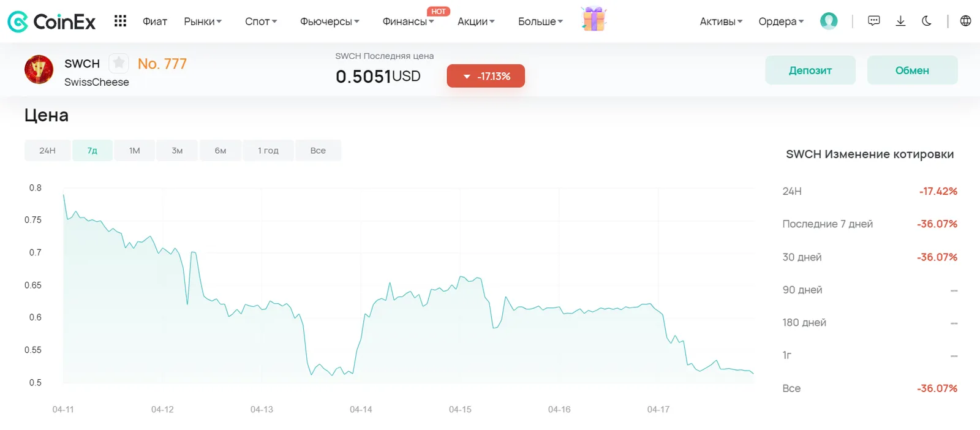The image size is (980, 430).
Task: Click the 04-11 date on chart axis
Action: (x=63, y=409)
